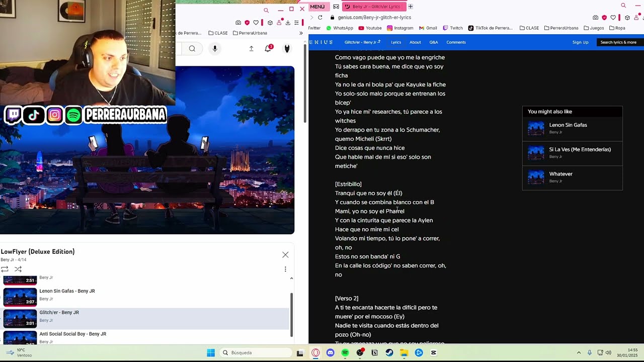Open a new tab with plus button

[411, 7]
